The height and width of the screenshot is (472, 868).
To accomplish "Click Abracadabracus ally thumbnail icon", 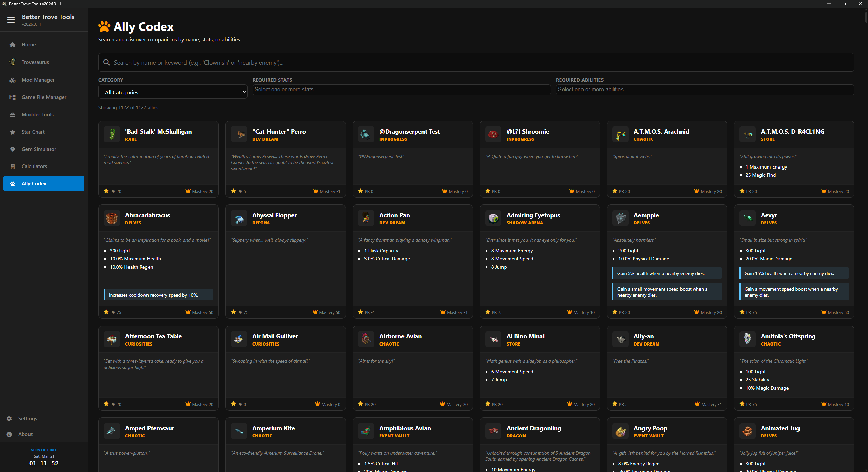I will 112,218.
